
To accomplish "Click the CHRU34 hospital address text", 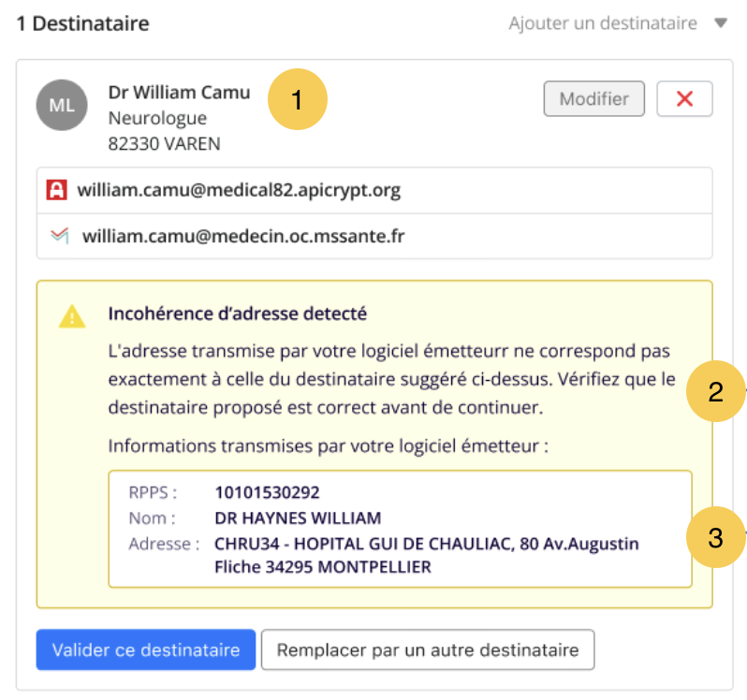I will [x=426, y=555].
